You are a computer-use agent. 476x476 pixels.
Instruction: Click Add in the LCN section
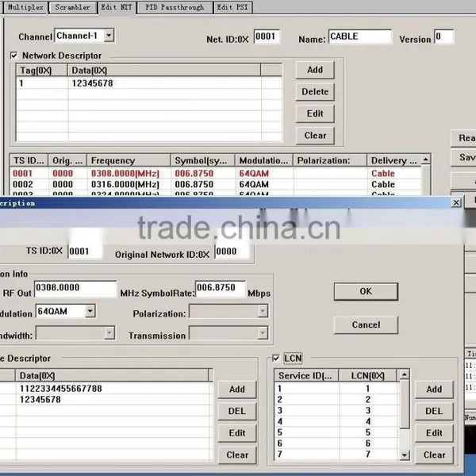(434, 390)
